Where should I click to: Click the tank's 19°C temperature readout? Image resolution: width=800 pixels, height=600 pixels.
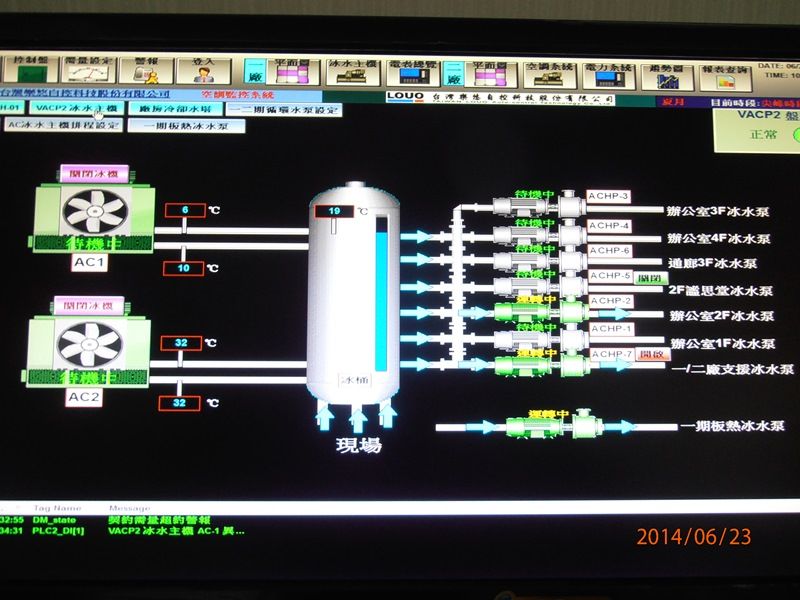(334, 211)
